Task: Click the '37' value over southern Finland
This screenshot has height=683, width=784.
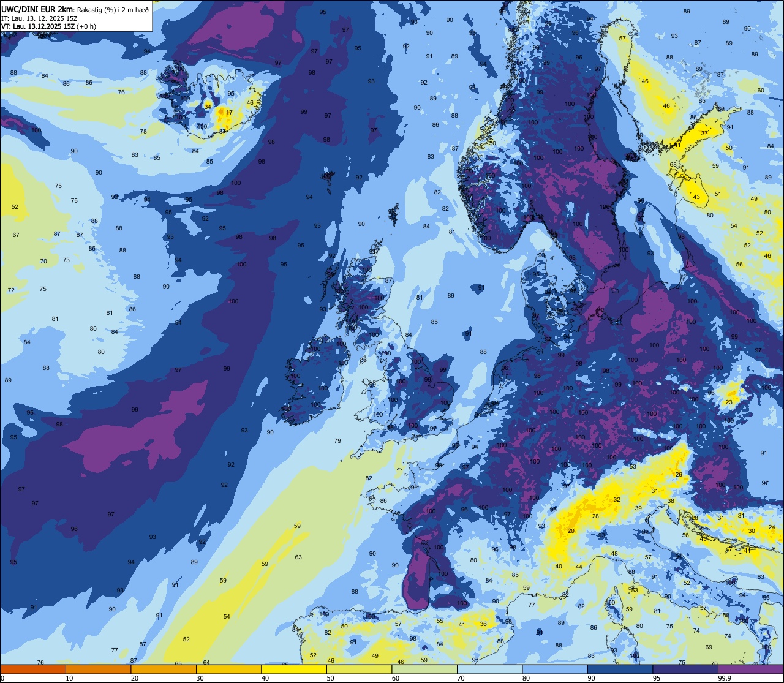Action: click(x=704, y=134)
